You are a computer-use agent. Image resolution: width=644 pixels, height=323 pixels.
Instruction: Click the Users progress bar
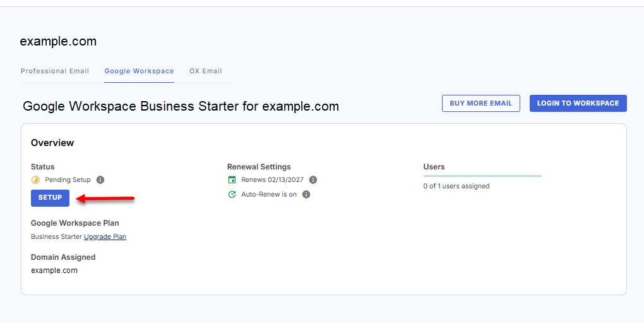(482, 176)
